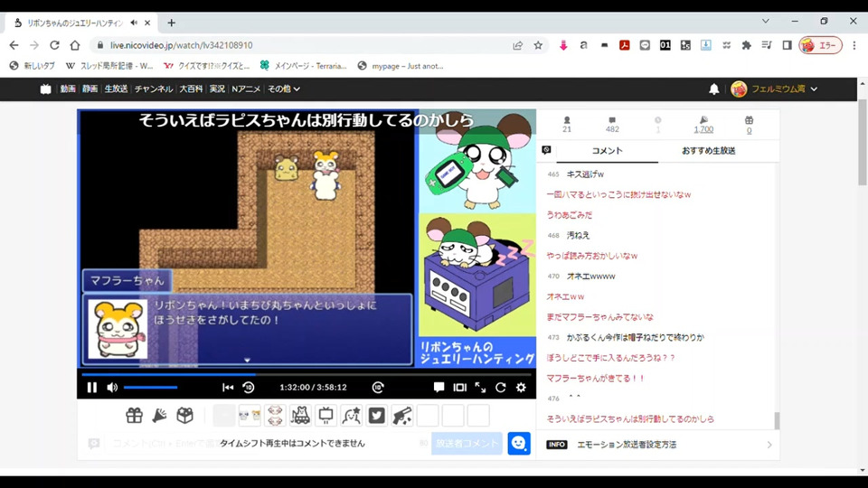Mute the tab audio speaker icon
Screen dimensions: 868x488
[134, 23]
